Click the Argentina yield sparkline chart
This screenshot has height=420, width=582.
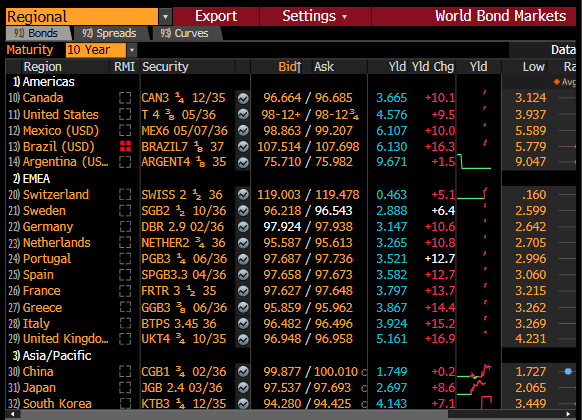point(474,162)
